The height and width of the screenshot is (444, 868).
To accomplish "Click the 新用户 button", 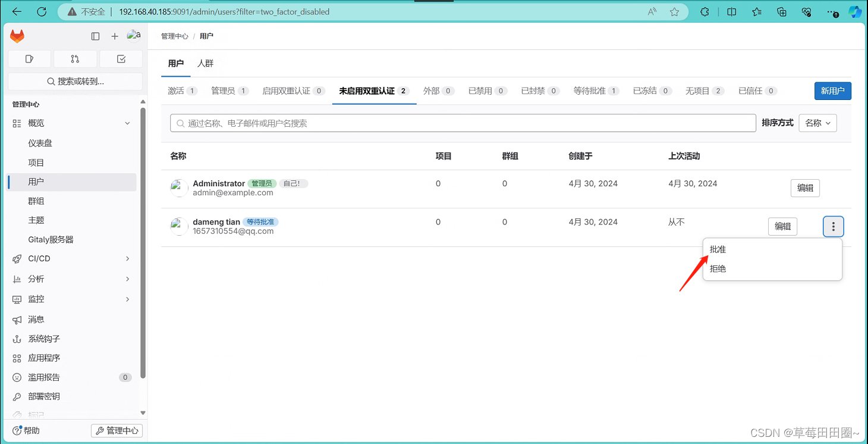I will pos(833,91).
